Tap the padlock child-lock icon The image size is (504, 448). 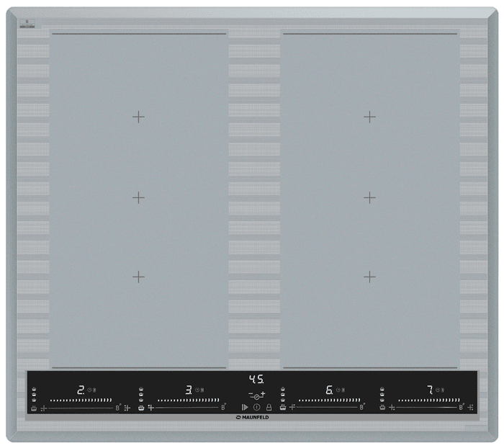(269, 407)
